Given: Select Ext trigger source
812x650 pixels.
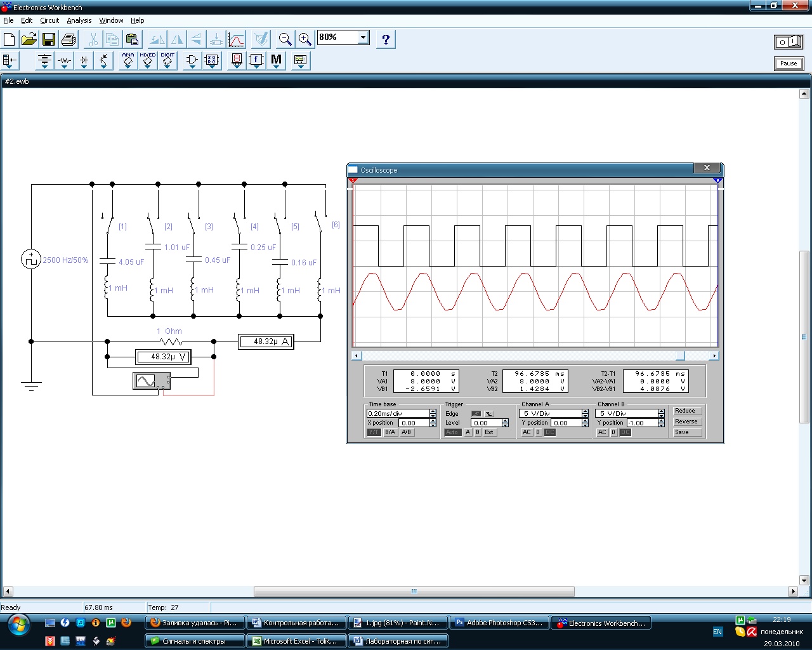Looking at the screenshot, I should (x=489, y=432).
